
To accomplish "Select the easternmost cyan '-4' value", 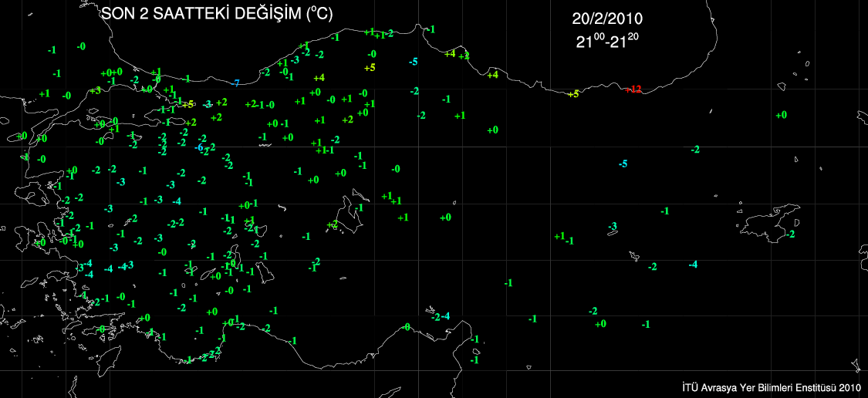I will (x=693, y=265).
